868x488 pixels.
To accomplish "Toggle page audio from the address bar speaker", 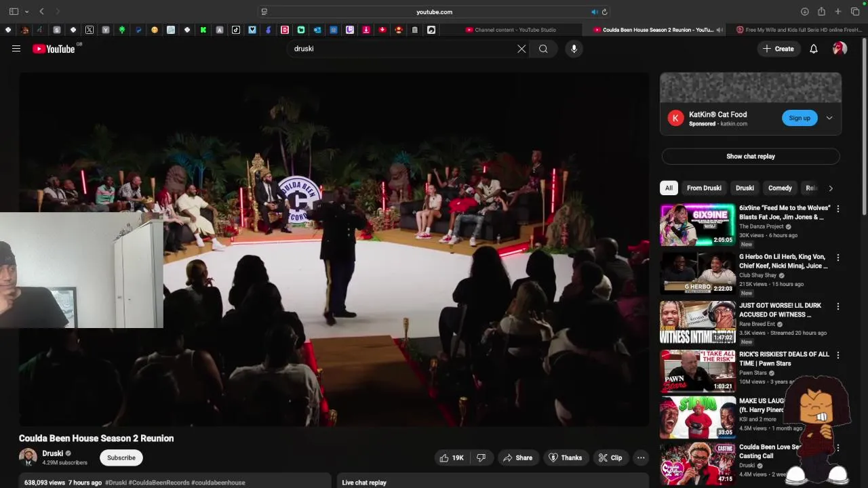I will point(594,12).
